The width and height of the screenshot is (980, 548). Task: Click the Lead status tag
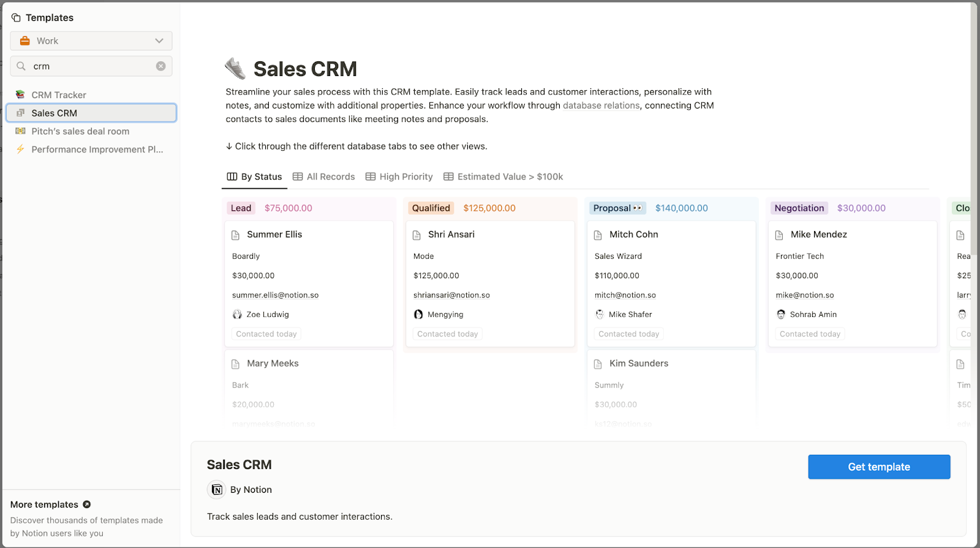point(241,208)
